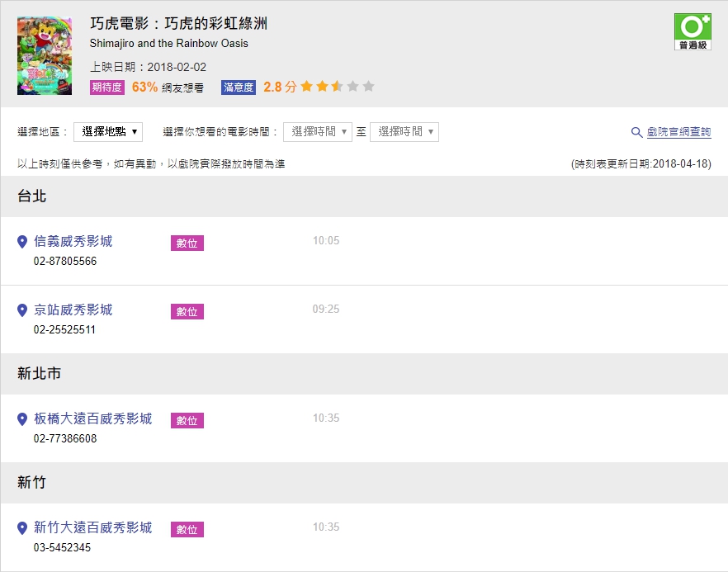
Task: Open 板橋大遠百威秀影城 theater link
Action: (x=92, y=418)
